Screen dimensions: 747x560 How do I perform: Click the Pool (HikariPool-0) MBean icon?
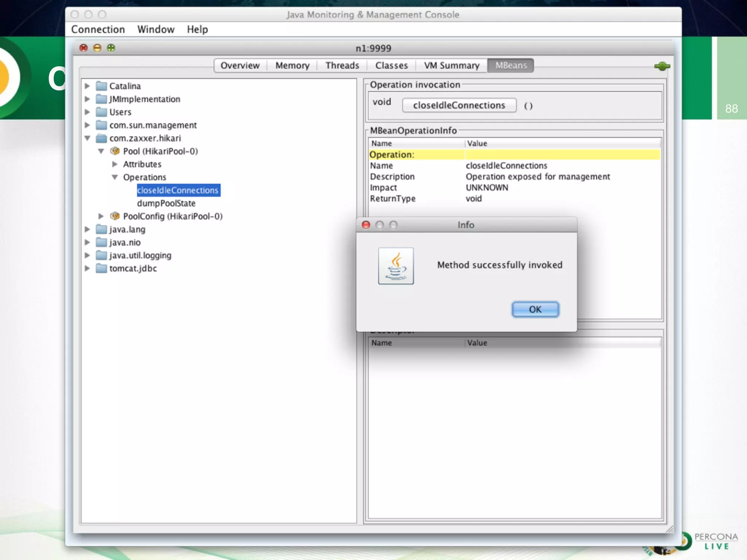coord(115,151)
